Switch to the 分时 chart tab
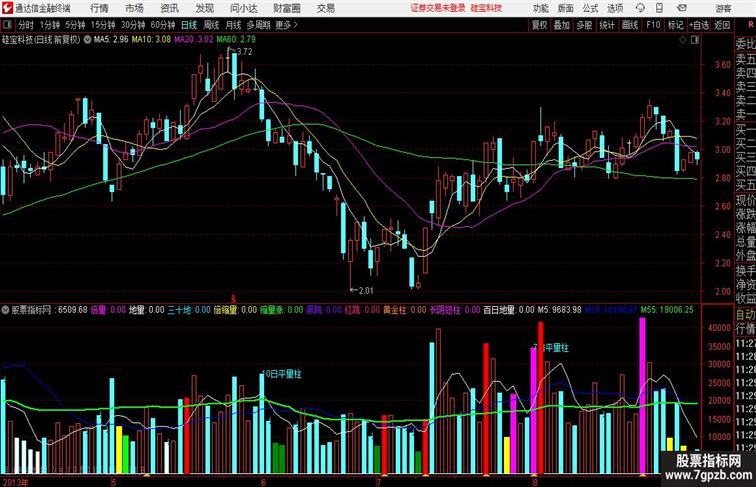 tap(26, 25)
